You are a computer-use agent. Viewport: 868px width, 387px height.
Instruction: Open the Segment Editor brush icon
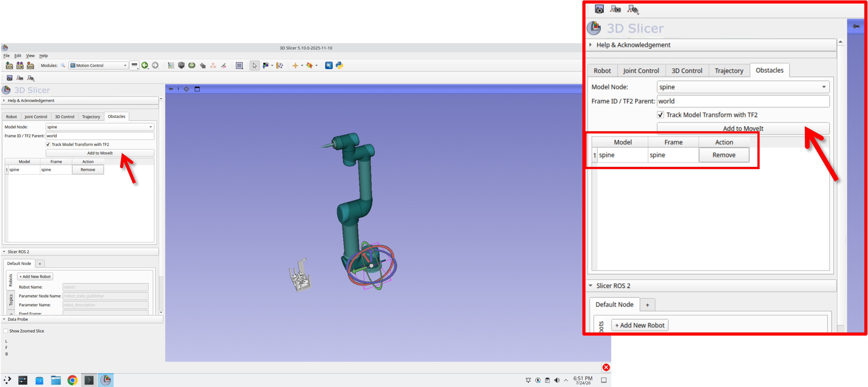(224, 65)
